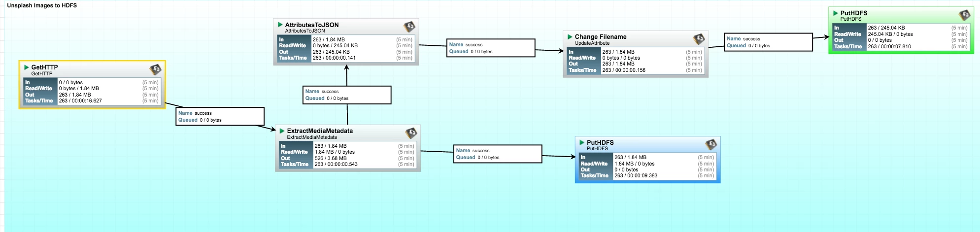Image resolution: width=980 pixels, height=232 pixels.
Task: Select the ExtractMediaMetadata processor title
Action: point(320,131)
